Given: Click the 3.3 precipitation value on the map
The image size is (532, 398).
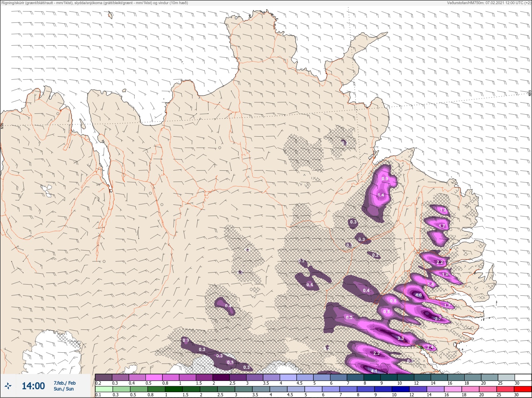Looking at the screenshot, I should tap(401, 339).
